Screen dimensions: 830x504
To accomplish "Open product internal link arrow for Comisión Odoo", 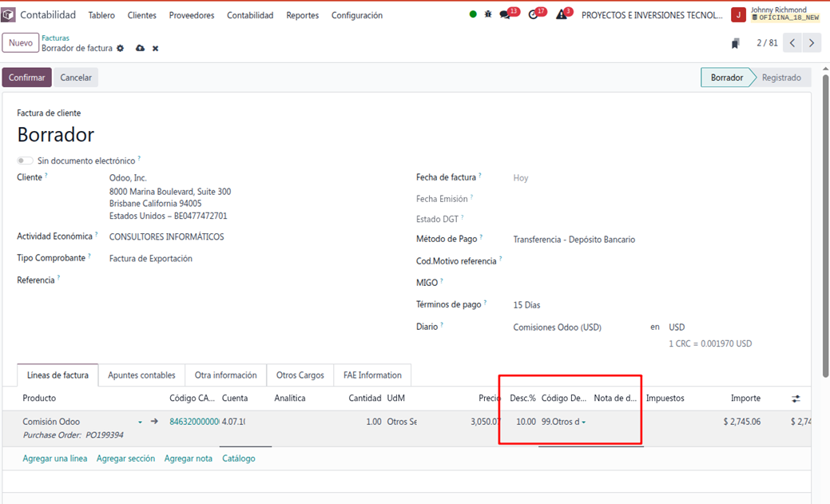I will pyautogui.click(x=154, y=422).
